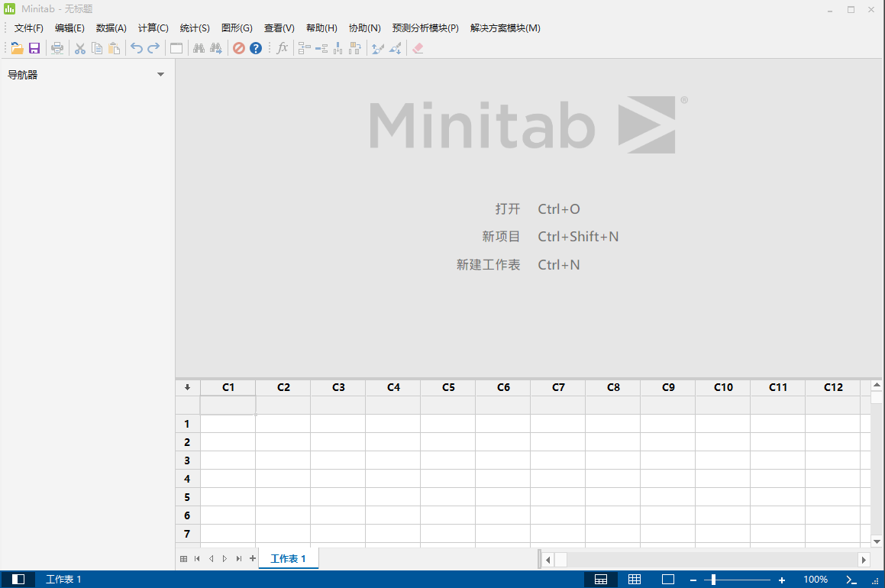Click the blue Help question mark icon
The image size is (885, 588).
[256, 49]
